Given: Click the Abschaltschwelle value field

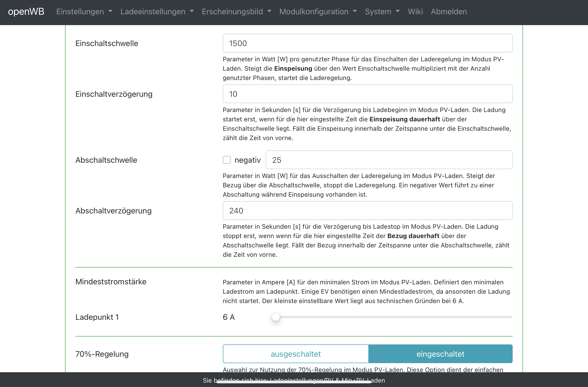Looking at the screenshot, I should point(389,160).
